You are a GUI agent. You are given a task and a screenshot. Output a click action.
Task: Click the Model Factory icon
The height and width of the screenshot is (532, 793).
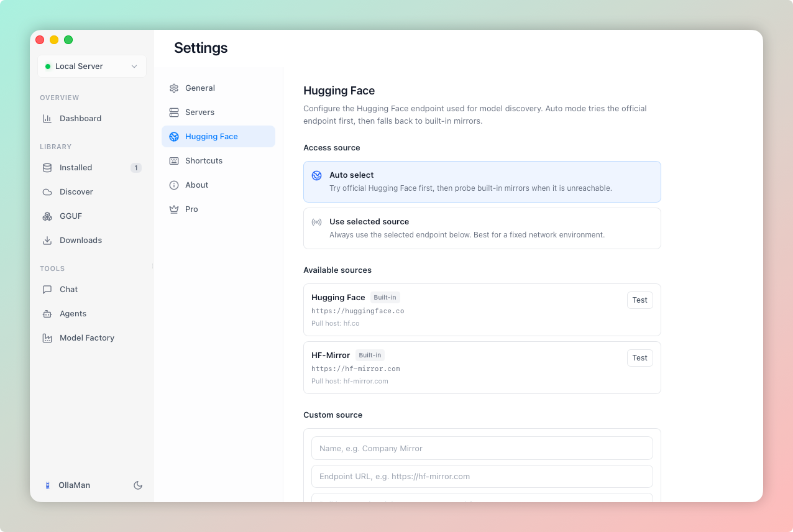(47, 338)
